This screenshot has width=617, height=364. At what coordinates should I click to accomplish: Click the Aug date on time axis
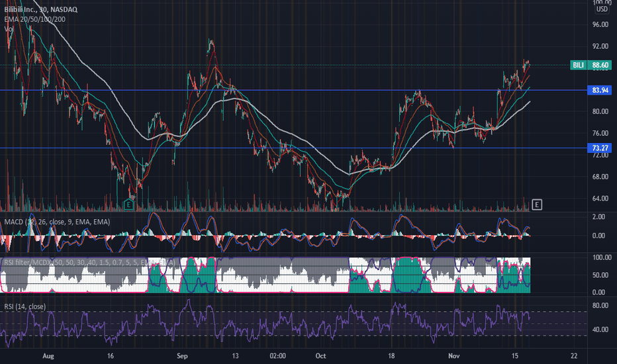tap(48, 356)
